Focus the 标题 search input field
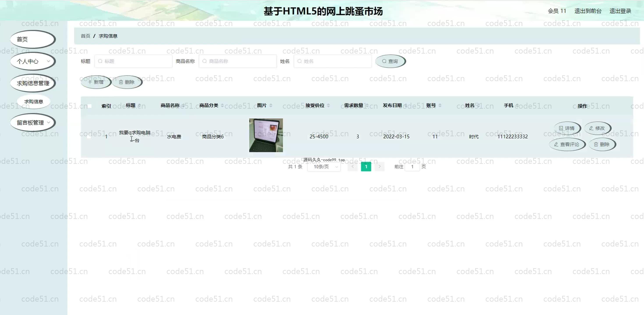644x315 pixels. click(133, 61)
